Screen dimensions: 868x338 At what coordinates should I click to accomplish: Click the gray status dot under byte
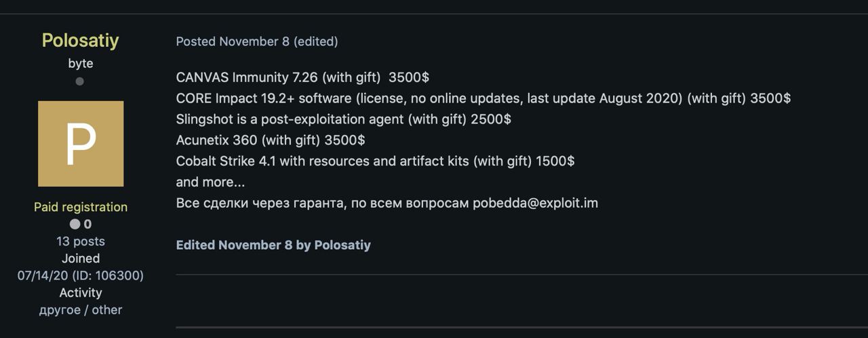pos(80,81)
